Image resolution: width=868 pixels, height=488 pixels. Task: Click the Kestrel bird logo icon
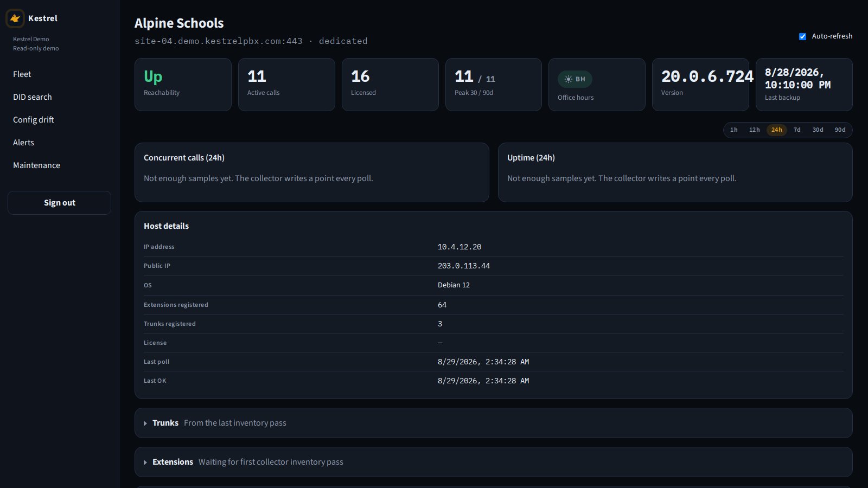pos(15,18)
